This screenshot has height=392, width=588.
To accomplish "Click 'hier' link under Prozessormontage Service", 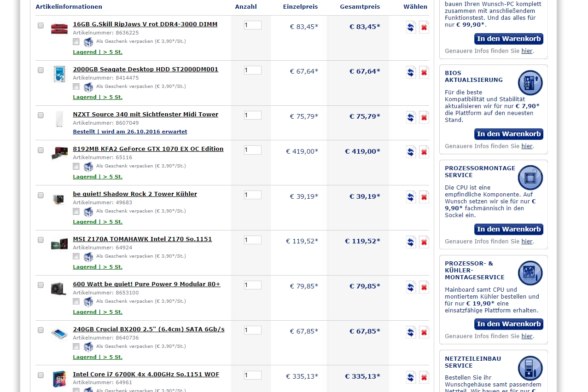I will coord(527,242).
